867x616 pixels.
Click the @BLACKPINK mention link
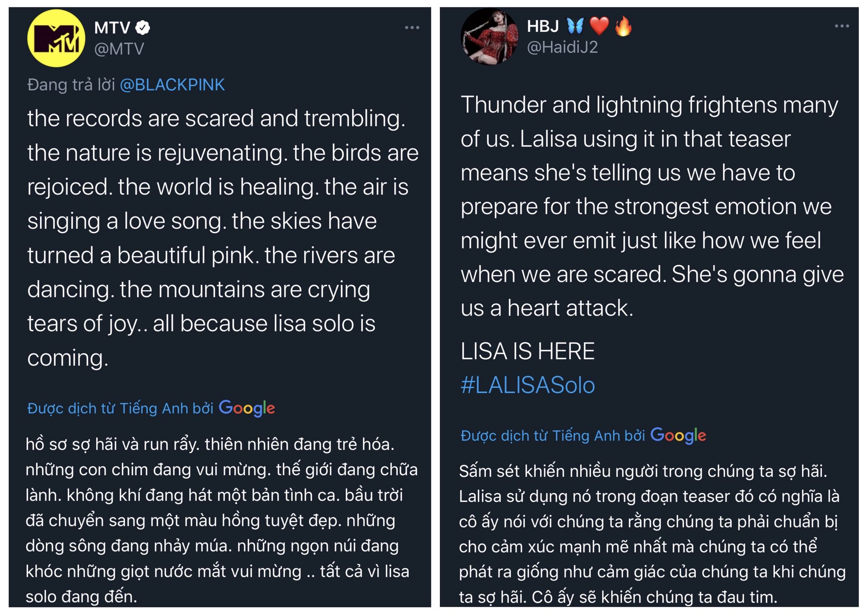click(172, 85)
